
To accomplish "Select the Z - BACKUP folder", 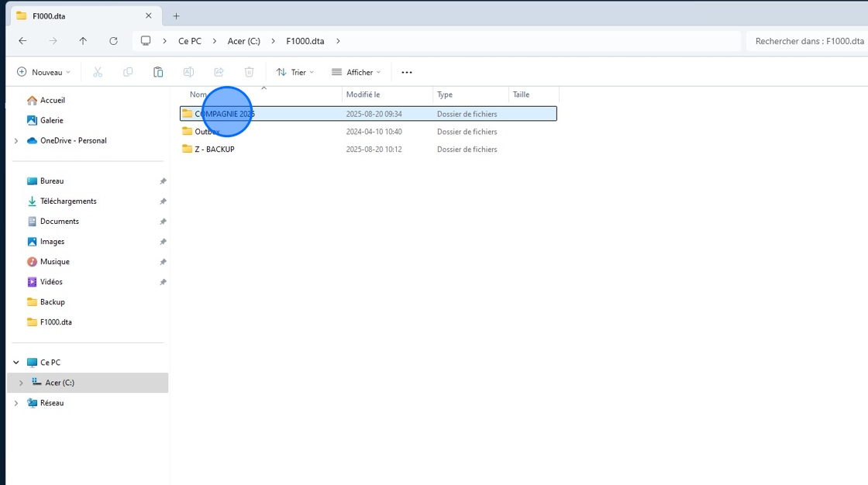I will click(368, 150).
